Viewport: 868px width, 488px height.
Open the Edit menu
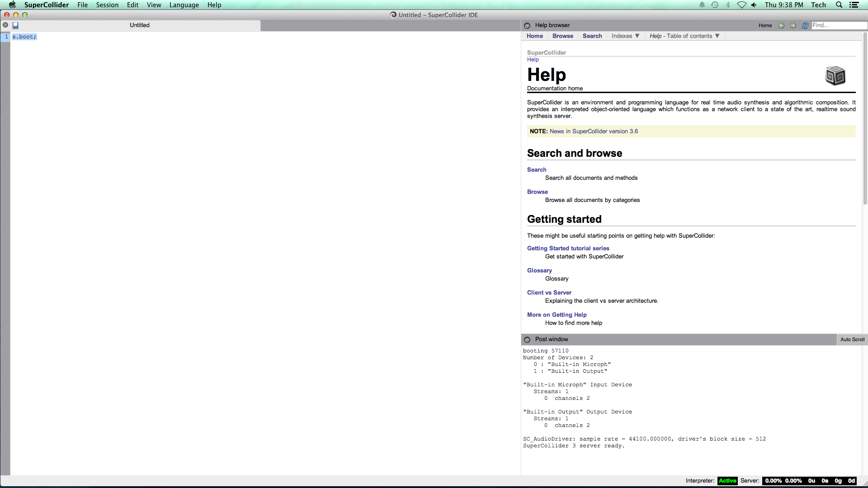[132, 5]
